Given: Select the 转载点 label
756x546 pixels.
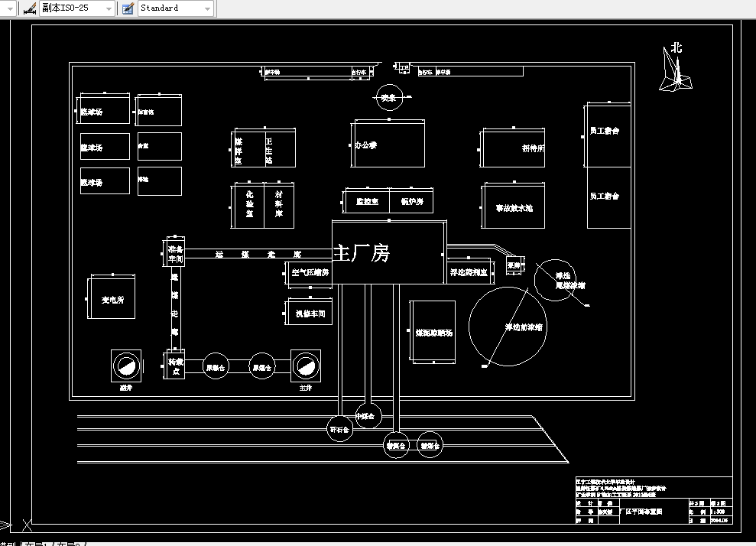Looking at the screenshot, I should coord(176,366).
